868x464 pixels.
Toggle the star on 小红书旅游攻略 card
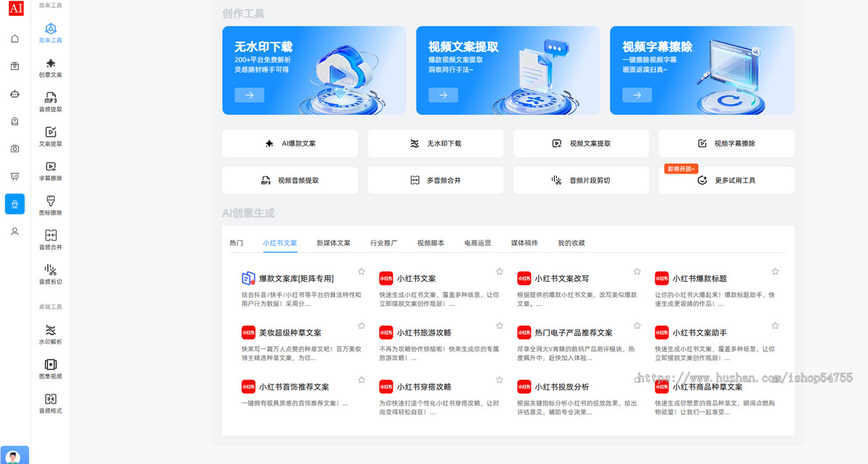[x=499, y=325]
